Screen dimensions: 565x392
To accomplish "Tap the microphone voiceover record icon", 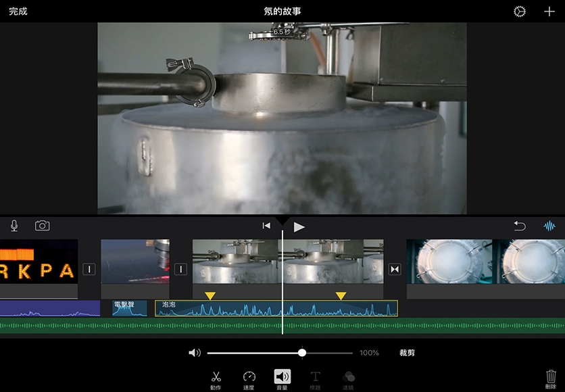I will (x=14, y=226).
